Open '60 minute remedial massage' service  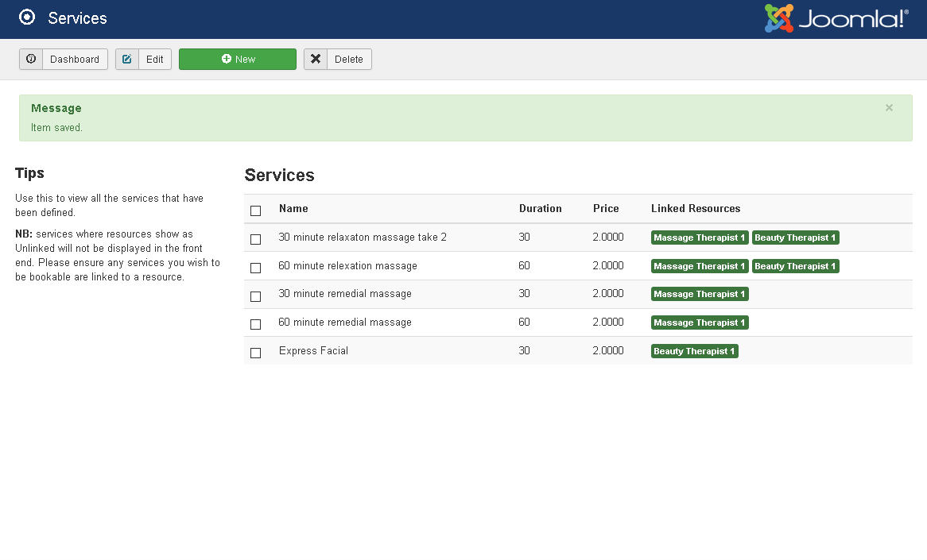345,322
